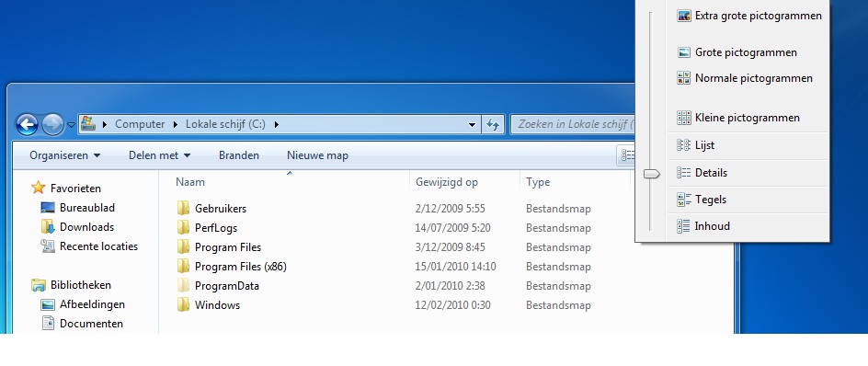Click the Documenten library icon
The height and width of the screenshot is (366, 868).
click(48, 324)
